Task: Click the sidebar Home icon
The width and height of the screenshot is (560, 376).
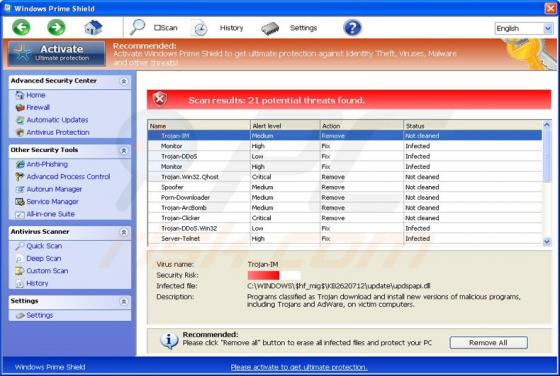Action: point(20,95)
